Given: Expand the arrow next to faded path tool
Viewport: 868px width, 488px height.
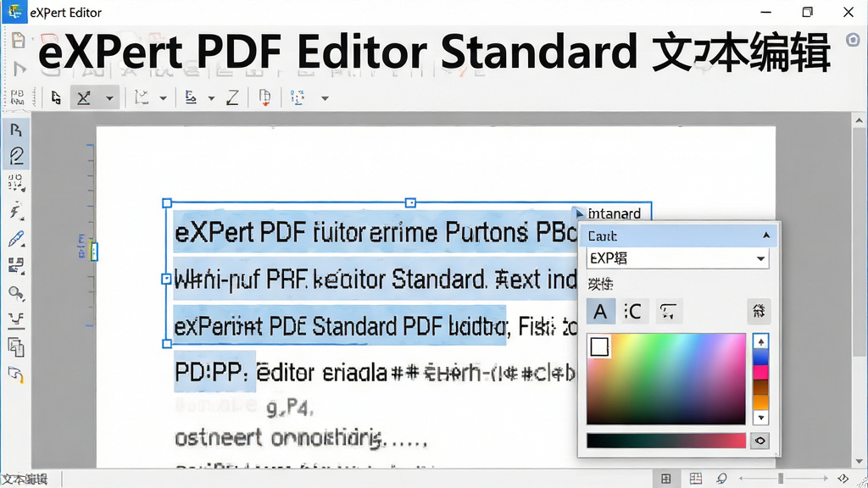Looking at the screenshot, I should (163, 98).
